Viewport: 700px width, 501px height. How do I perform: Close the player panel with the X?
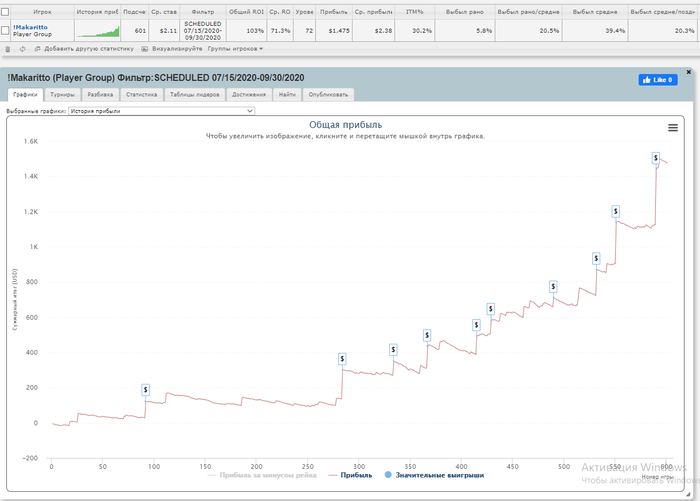pyautogui.click(x=689, y=72)
